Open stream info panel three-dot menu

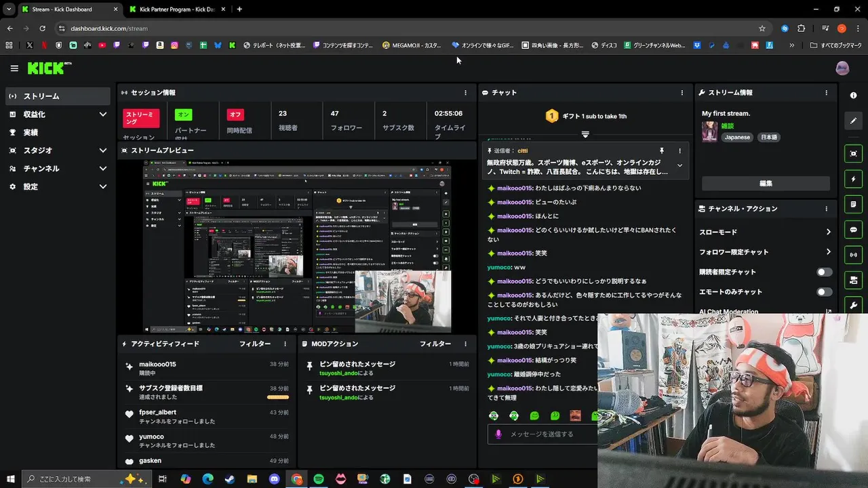(x=826, y=93)
